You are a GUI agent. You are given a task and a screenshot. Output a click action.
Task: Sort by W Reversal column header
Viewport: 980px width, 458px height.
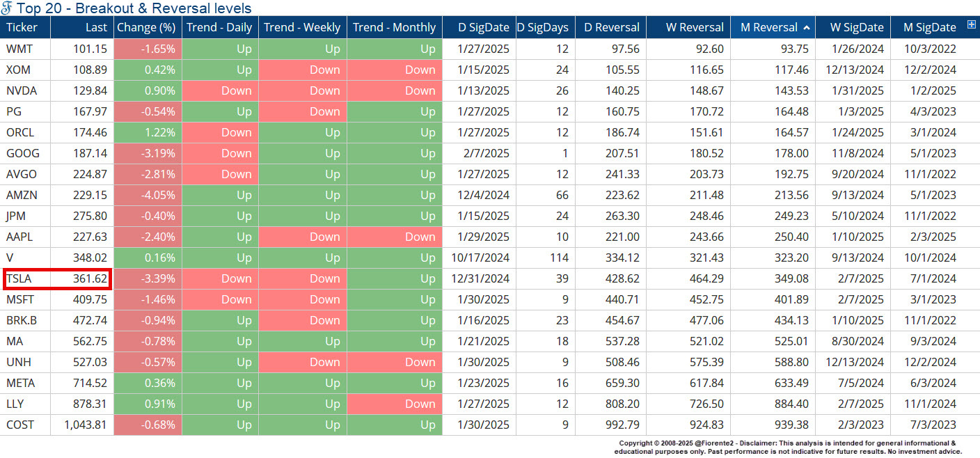tap(688, 27)
